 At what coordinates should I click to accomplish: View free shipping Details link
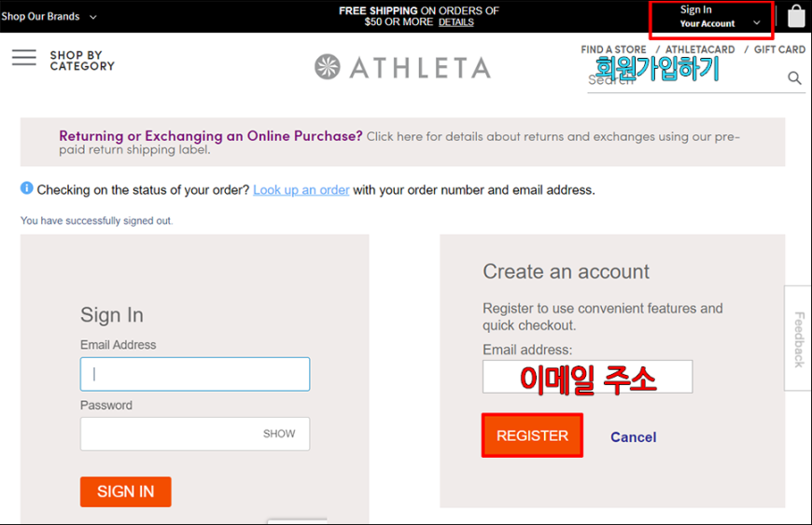[456, 22]
